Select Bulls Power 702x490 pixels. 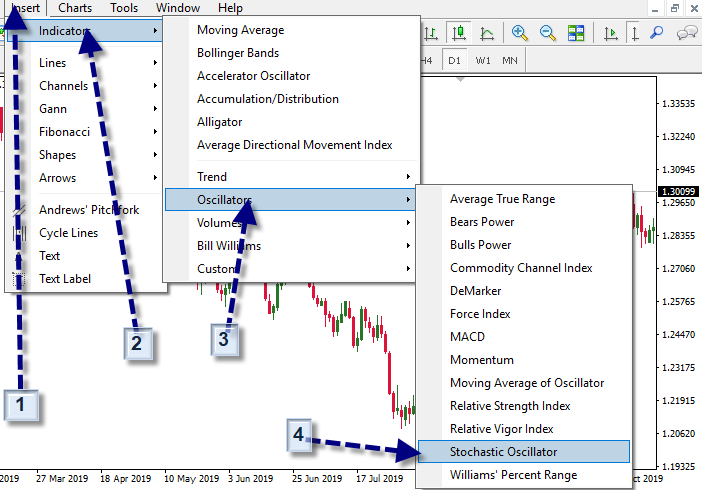coord(523,245)
